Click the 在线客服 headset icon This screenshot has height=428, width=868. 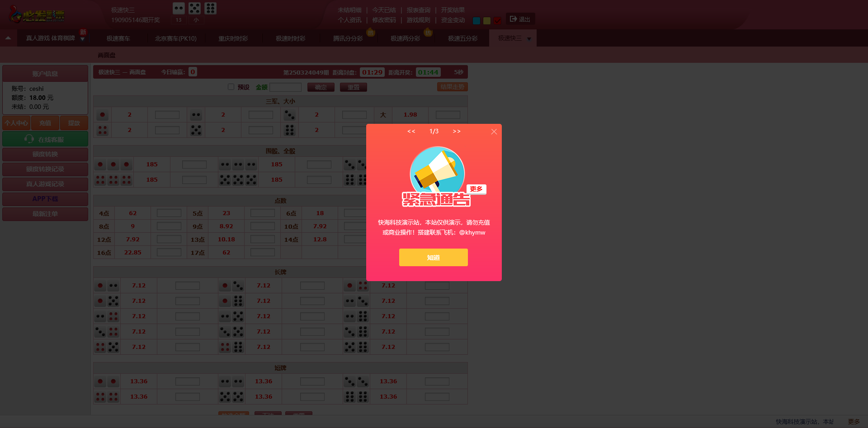pos(29,139)
